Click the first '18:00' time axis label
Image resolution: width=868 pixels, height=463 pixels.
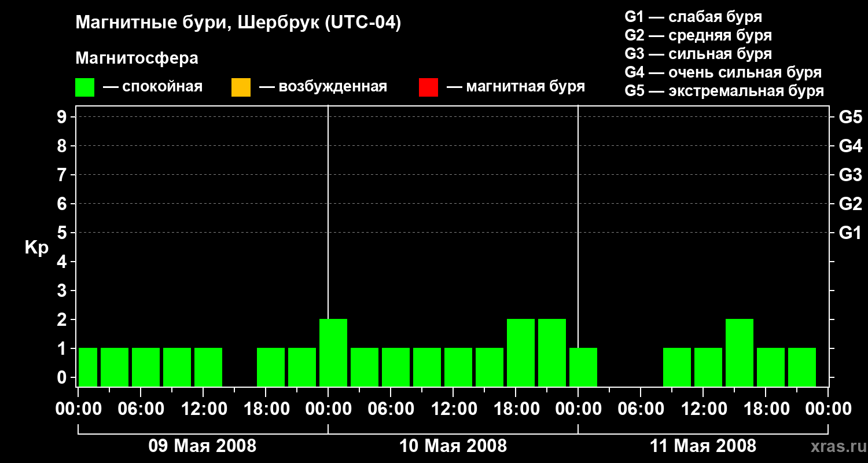[x=267, y=409]
